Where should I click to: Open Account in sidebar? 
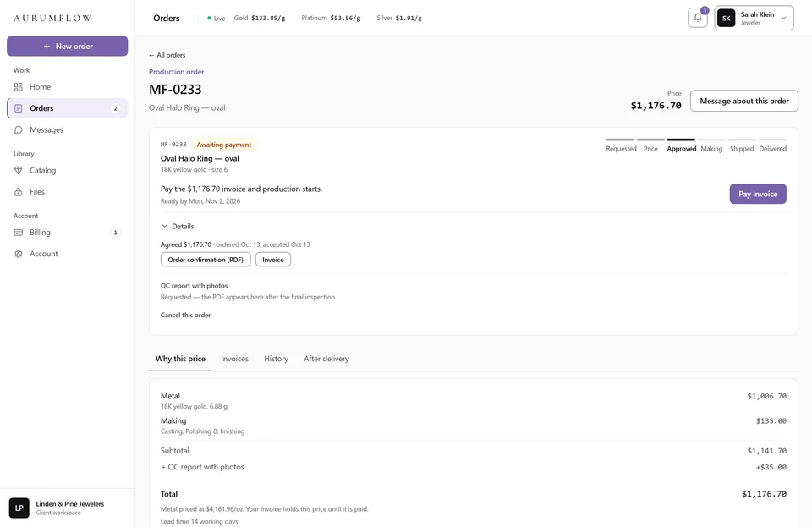click(68, 254)
